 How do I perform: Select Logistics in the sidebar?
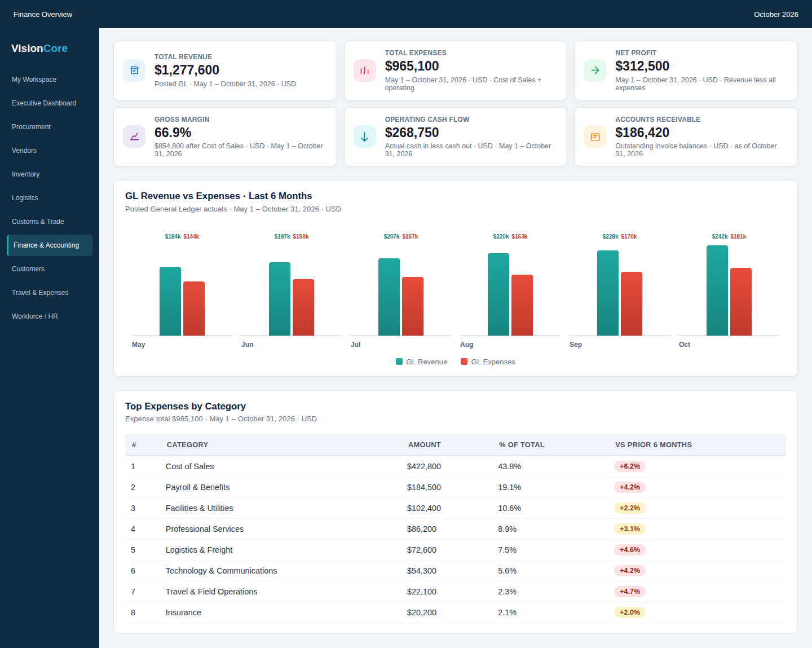[x=50, y=198]
